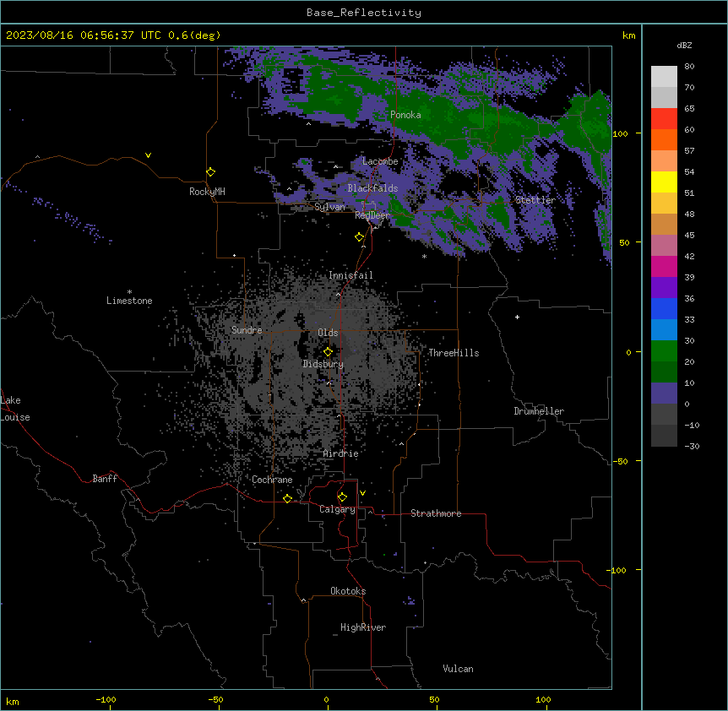Click the yellow V marker east of Calgary
The image size is (728, 711).
pos(362,493)
